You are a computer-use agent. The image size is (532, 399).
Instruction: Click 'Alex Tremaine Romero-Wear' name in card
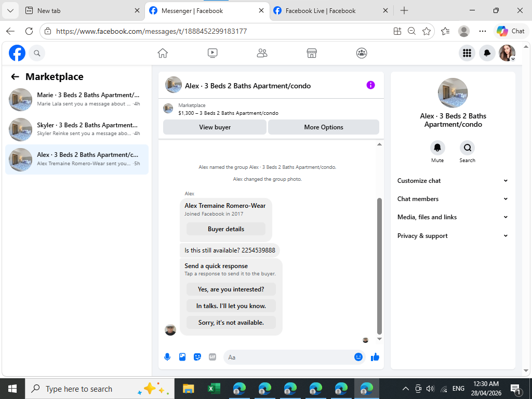pyautogui.click(x=225, y=206)
